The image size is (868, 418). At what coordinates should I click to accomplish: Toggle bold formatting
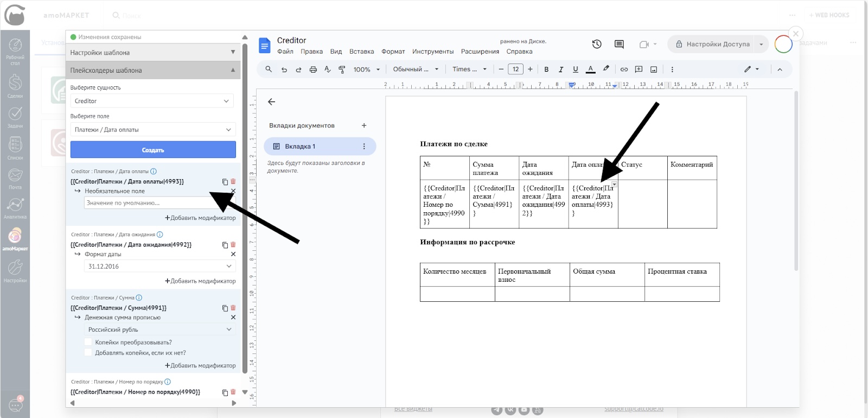546,69
